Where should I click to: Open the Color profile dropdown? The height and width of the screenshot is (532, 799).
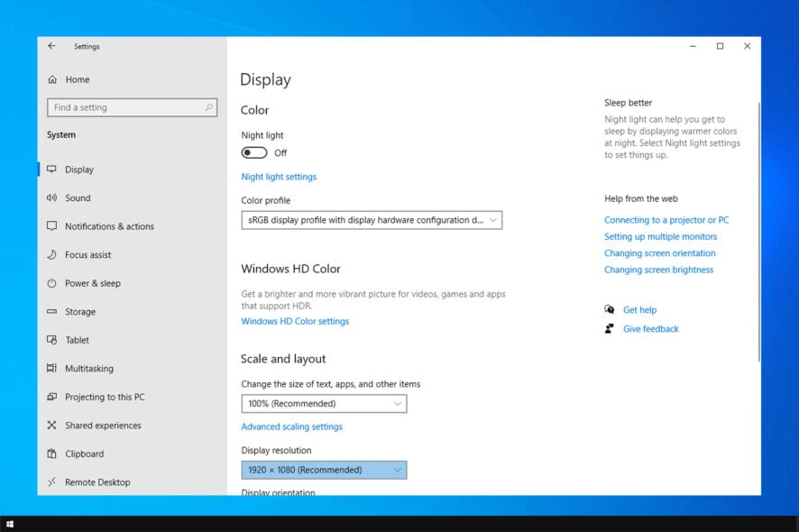pyautogui.click(x=372, y=220)
